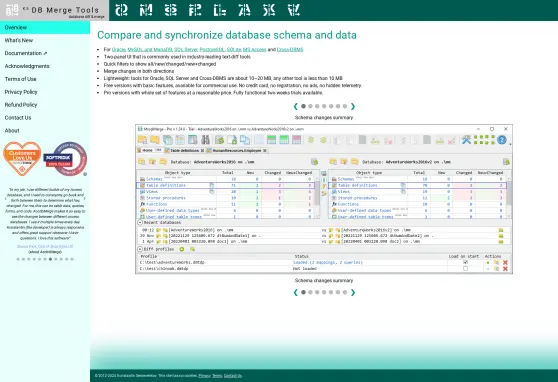Follow the MS Access link
This screenshot has width=558, height=382.
254,49
